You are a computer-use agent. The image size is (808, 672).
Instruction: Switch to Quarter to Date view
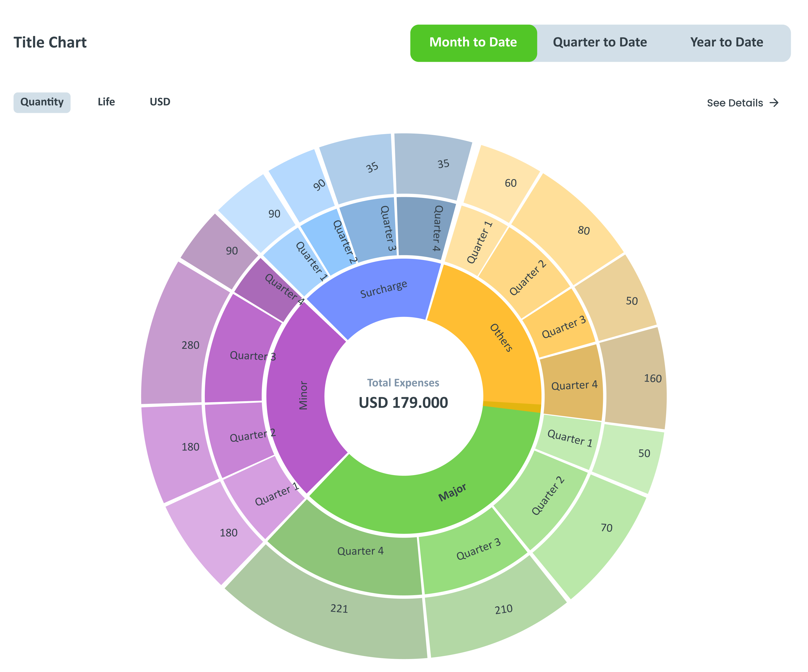click(x=600, y=43)
